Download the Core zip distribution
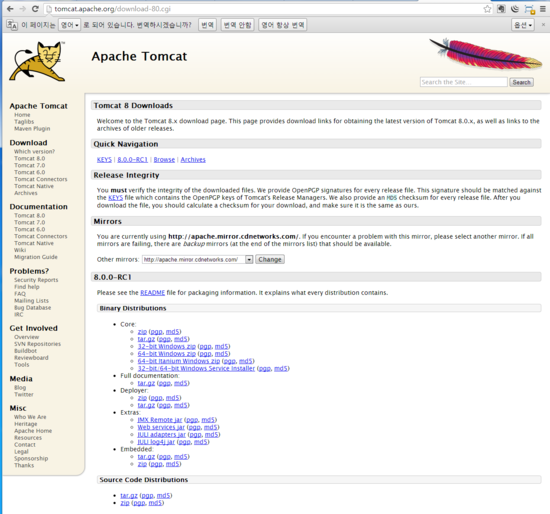Image resolution: width=550 pixels, height=514 pixels. [x=142, y=332]
